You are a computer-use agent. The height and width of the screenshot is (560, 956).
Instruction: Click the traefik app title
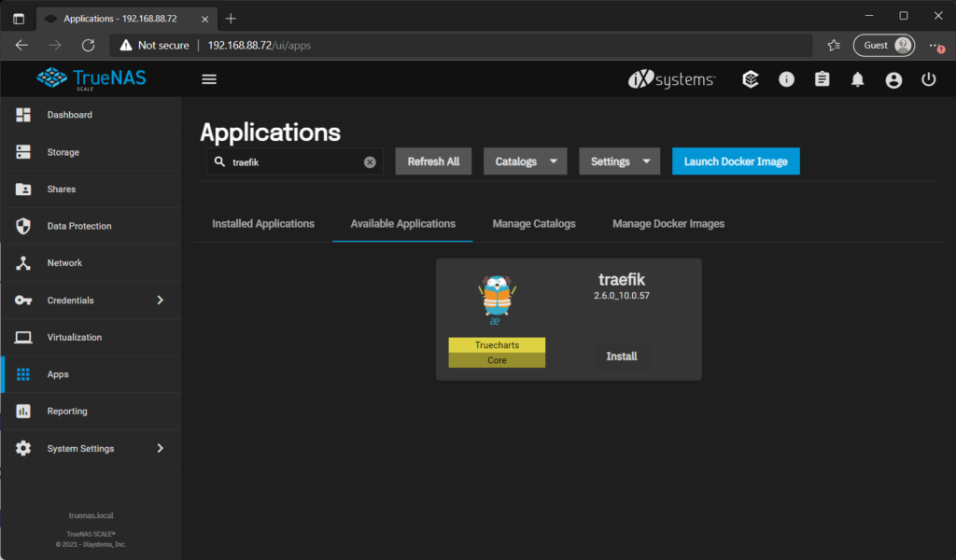(x=622, y=280)
